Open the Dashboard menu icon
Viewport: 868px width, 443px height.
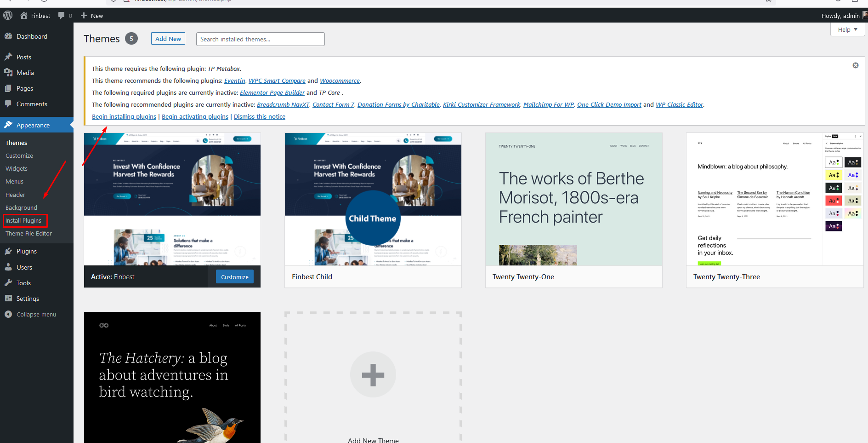[8, 36]
